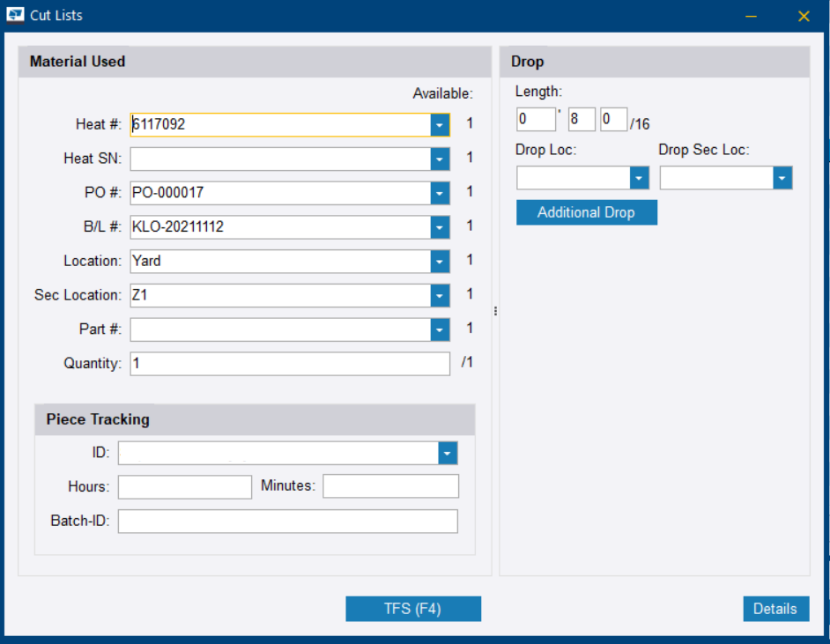The image size is (830, 644).
Task: Expand the Piece Tracking ID dropdown
Action: click(447, 452)
